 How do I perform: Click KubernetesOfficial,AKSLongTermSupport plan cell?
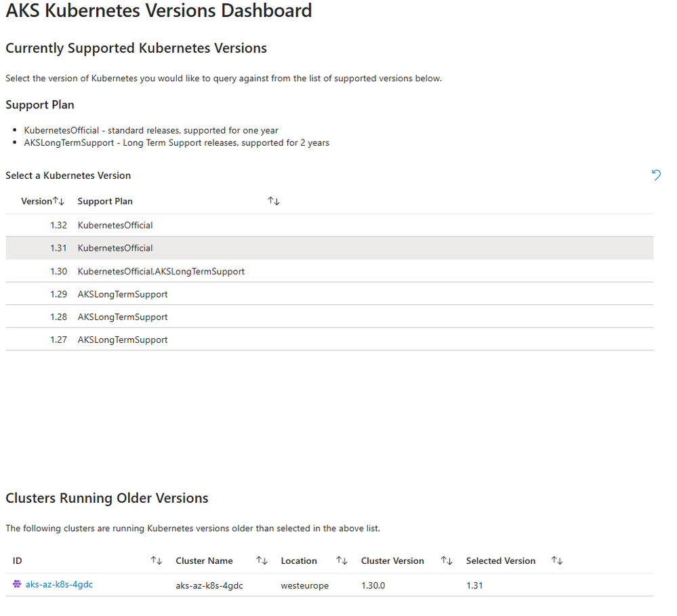point(161,271)
